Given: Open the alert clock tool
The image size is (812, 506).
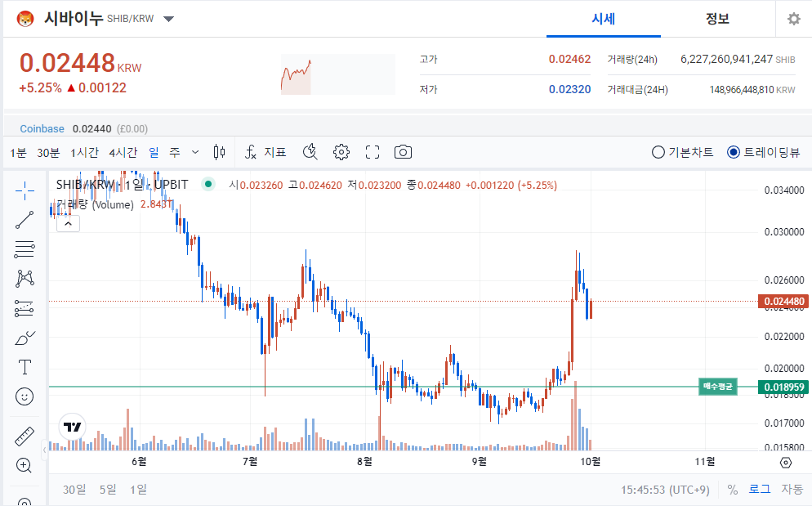Looking at the screenshot, I should click(x=310, y=152).
